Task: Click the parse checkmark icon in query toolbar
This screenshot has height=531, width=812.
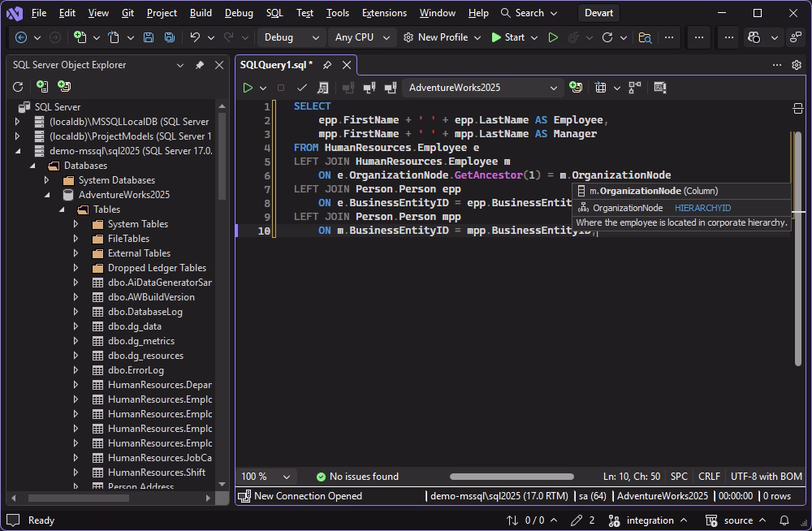Action: [x=302, y=88]
